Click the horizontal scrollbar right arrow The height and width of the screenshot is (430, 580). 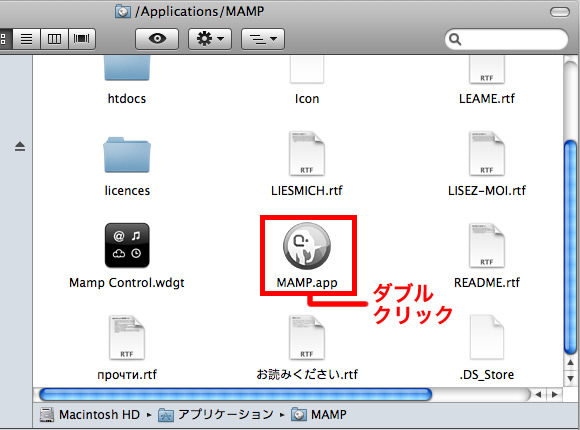tap(554, 394)
